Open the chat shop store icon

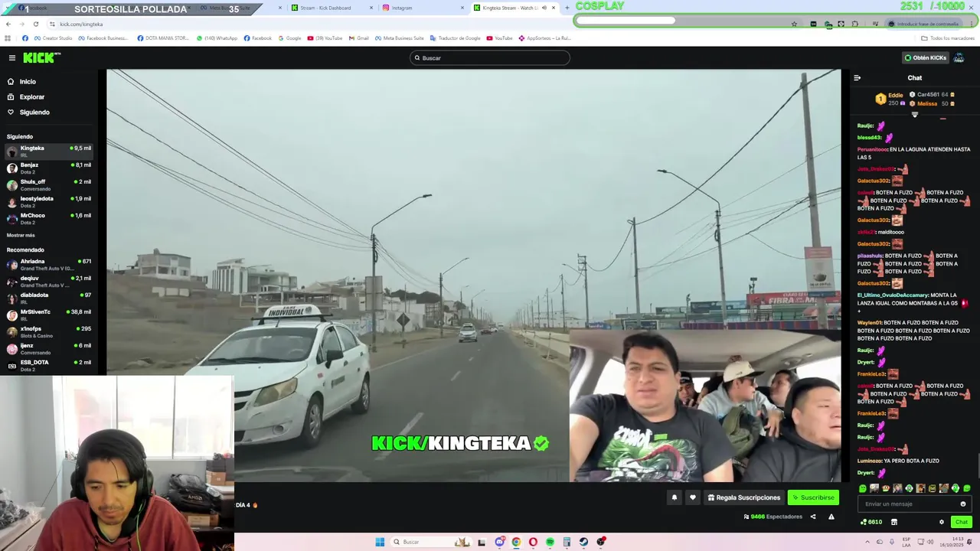(893, 522)
